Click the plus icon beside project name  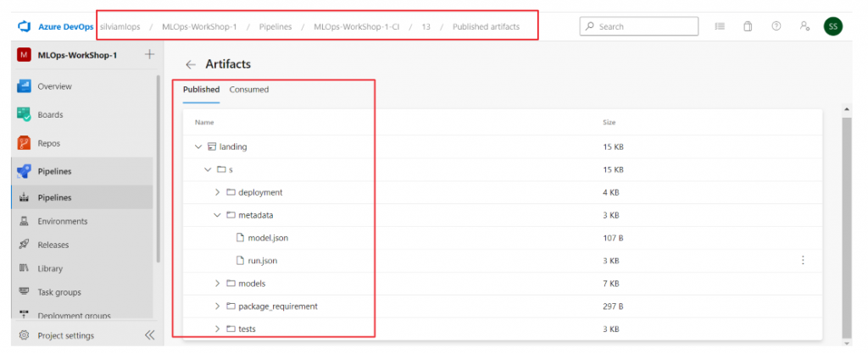tap(149, 55)
